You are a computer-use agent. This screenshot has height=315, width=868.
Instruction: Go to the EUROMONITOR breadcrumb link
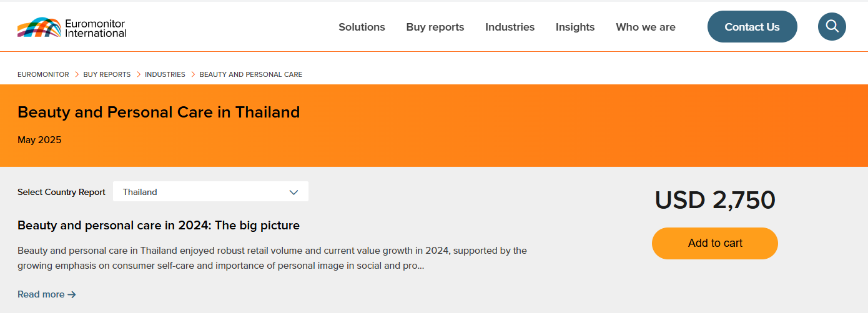click(43, 74)
